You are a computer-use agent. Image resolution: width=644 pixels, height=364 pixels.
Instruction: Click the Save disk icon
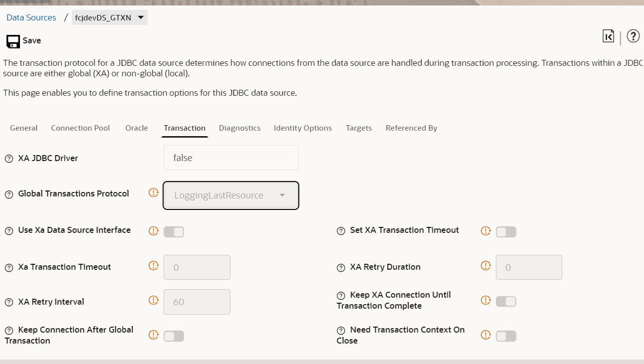(x=13, y=41)
